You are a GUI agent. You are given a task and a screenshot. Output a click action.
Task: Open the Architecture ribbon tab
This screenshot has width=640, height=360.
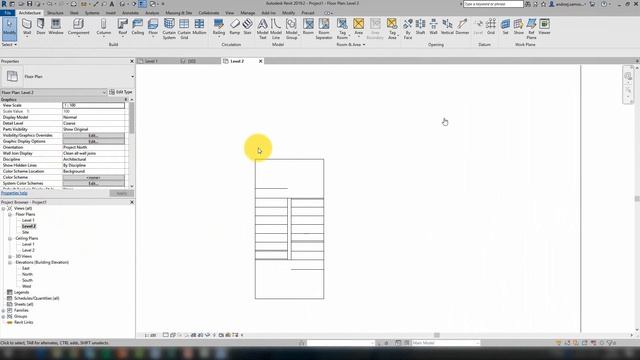(30, 13)
